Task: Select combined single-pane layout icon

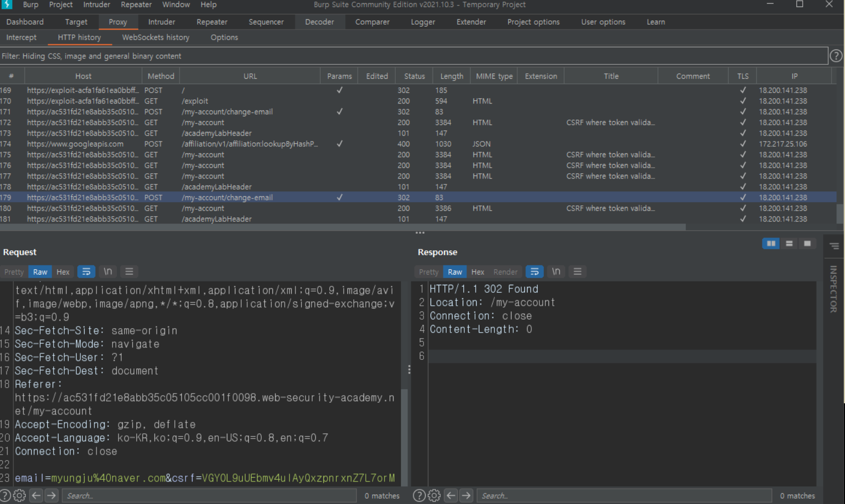Action: 807,243
